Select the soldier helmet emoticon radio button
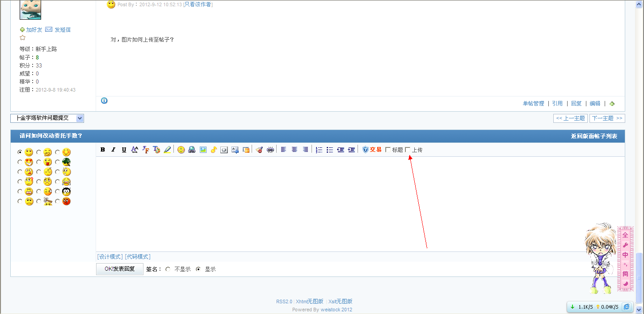The width and height of the screenshot is (644, 314). [x=58, y=162]
